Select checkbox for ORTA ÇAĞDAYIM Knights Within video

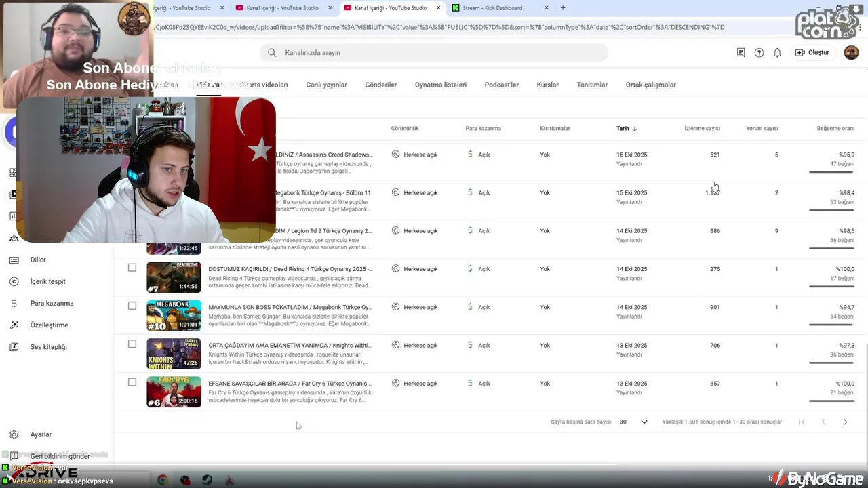tap(132, 344)
